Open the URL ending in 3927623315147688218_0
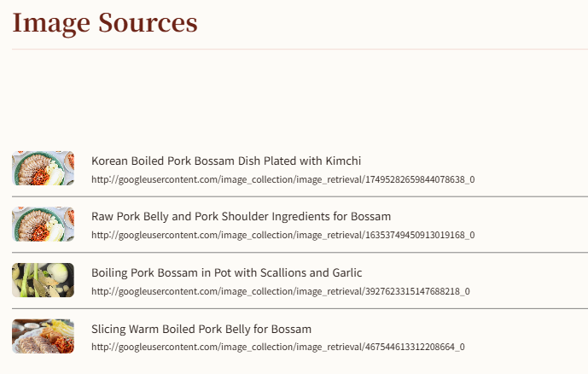588x374 pixels. pos(281,291)
